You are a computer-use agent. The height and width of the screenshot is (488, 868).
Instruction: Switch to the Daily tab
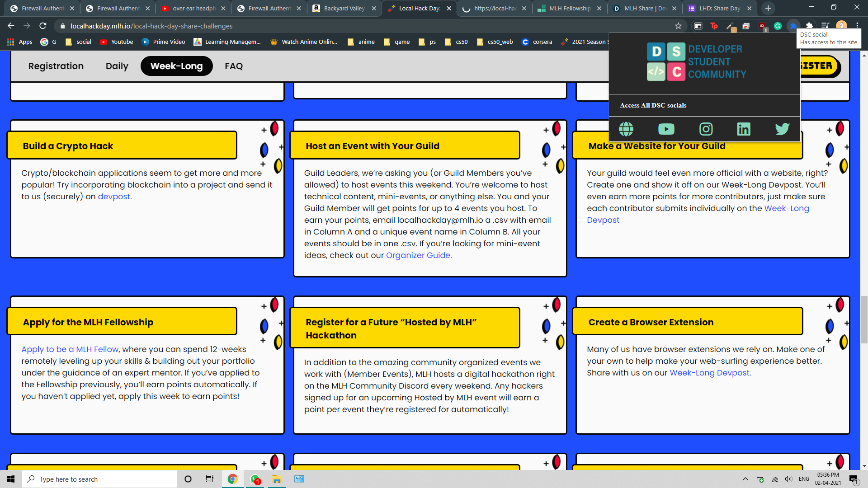[117, 66]
